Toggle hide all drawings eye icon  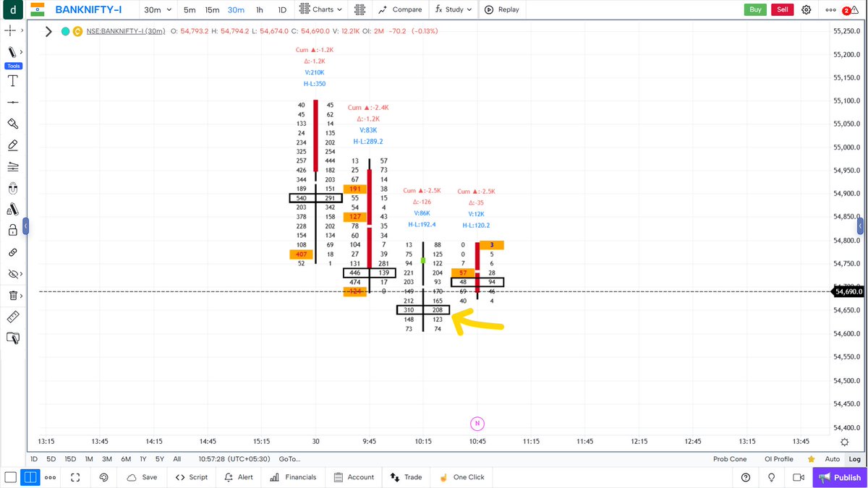click(12, 274)
